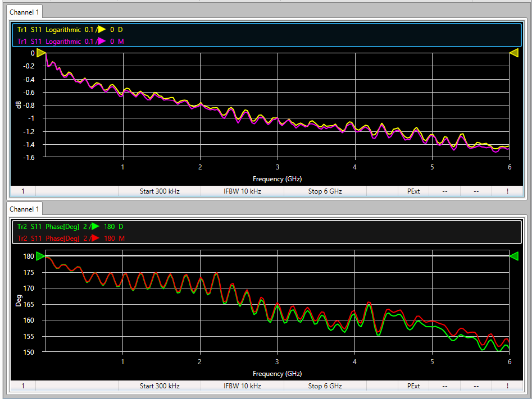Toggle PExt indicator in phase plot status bar
The image size is (532, 399).
tap(413, 386)
